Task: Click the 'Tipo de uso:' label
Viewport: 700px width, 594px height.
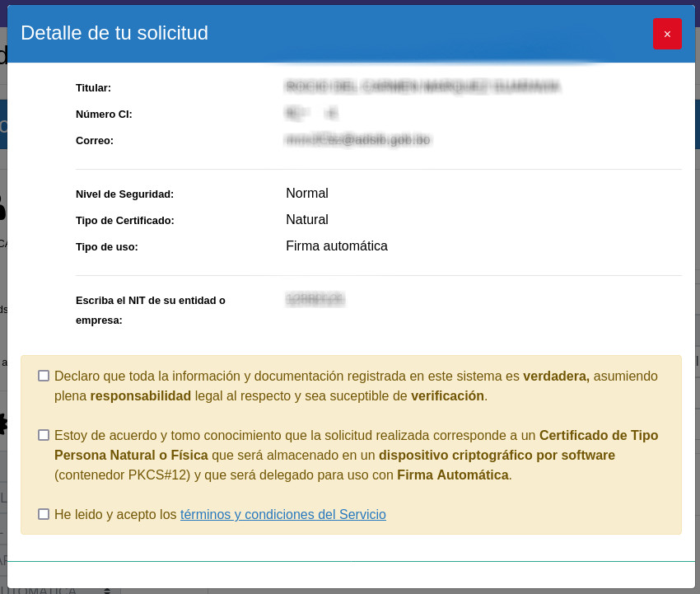Action: (x=106, y=247)
